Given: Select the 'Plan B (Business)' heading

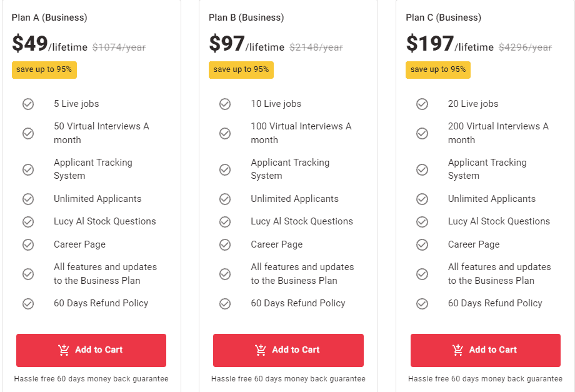Looking at the screenshot, I should [246, 18].
